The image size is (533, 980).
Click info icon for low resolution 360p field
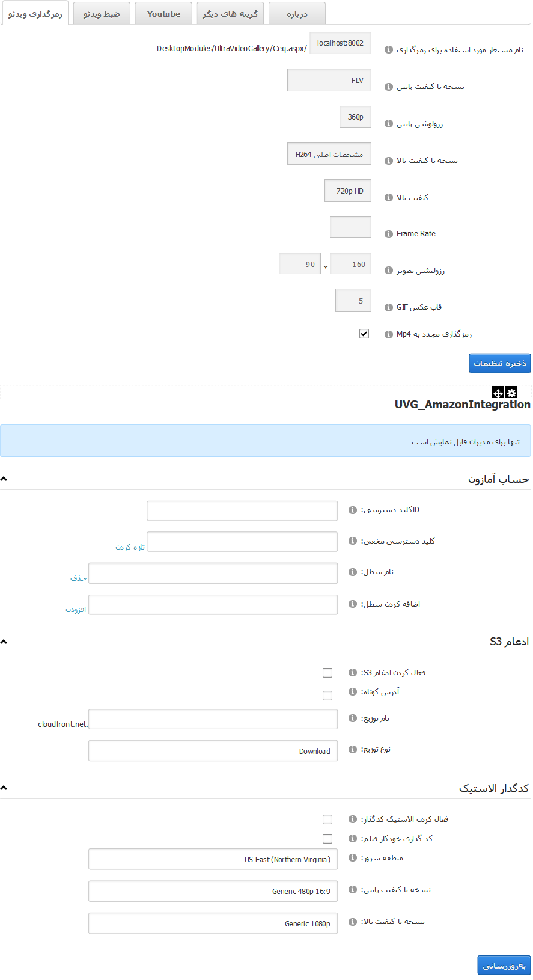[389, 124]
